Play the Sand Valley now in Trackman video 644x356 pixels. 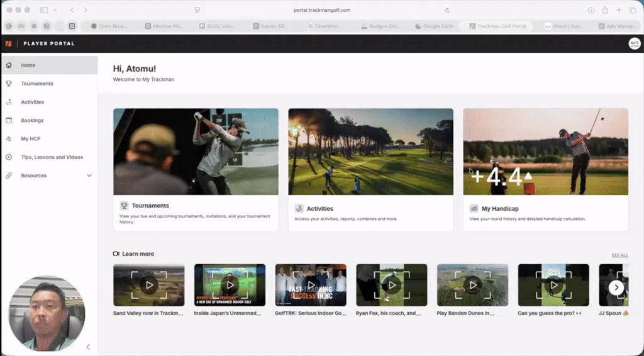click(149, 285)
